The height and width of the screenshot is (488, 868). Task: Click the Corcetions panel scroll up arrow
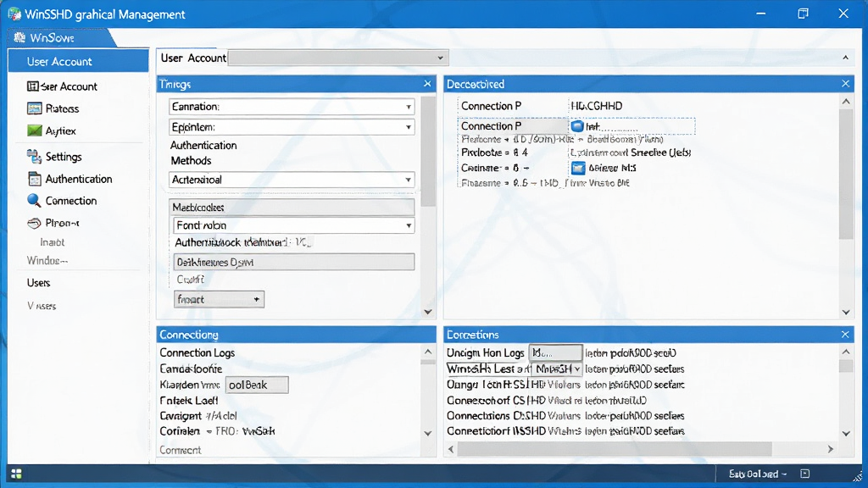tap(846, 352)
